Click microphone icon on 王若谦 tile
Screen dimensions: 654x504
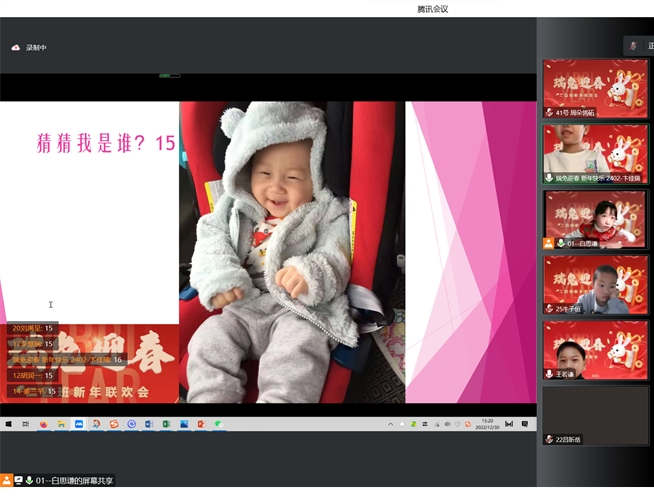549,374
